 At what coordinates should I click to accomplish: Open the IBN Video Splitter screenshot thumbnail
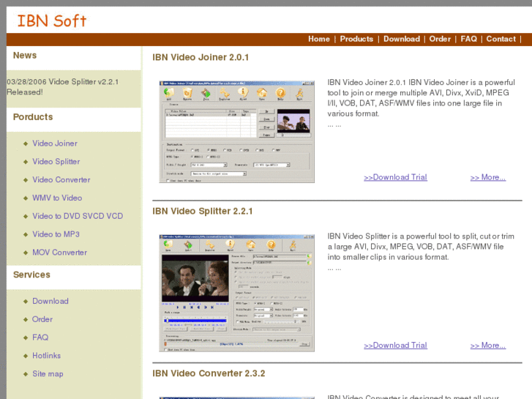coord(236,293)
